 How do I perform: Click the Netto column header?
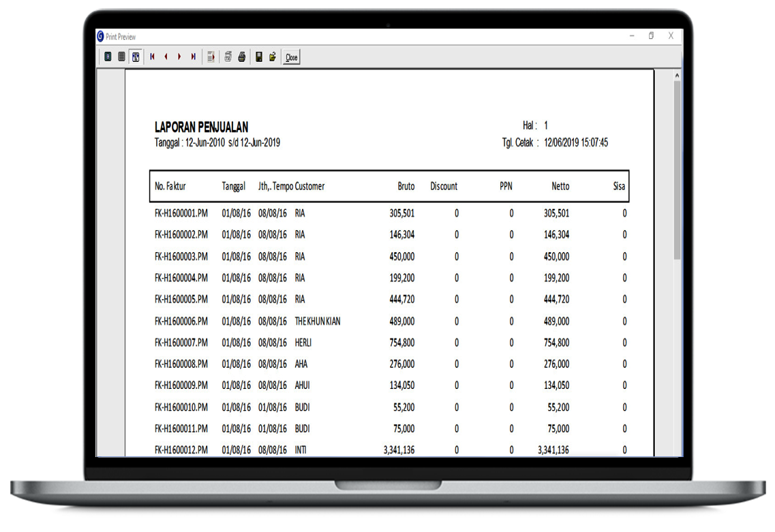point(560,187)
